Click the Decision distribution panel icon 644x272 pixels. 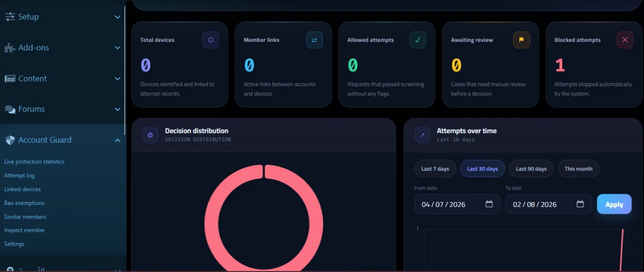150,135
